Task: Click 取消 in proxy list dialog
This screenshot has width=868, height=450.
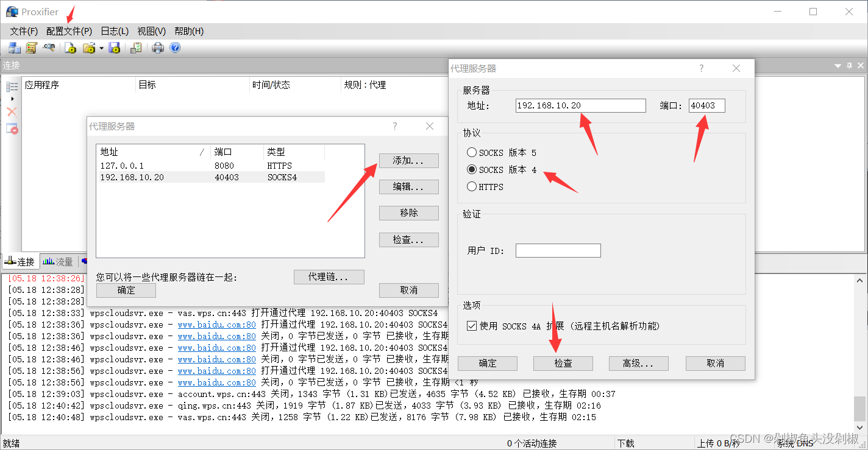Action: pyautogui.click(x=409, y=290)
